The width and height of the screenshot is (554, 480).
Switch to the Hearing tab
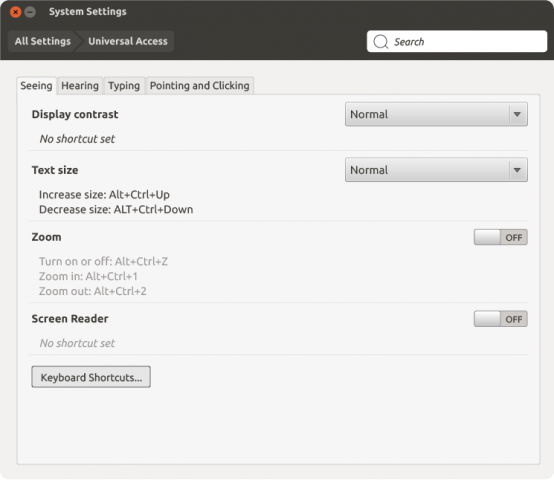click(x=80, y=85)
